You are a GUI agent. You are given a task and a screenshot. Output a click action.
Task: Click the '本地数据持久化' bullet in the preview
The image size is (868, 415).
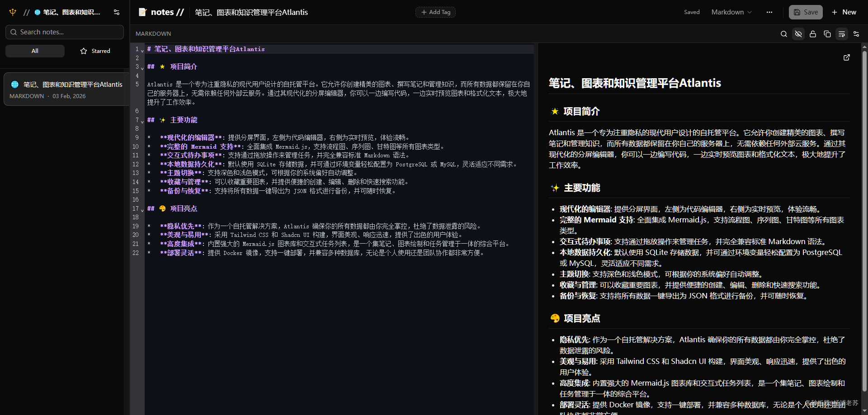701,258
